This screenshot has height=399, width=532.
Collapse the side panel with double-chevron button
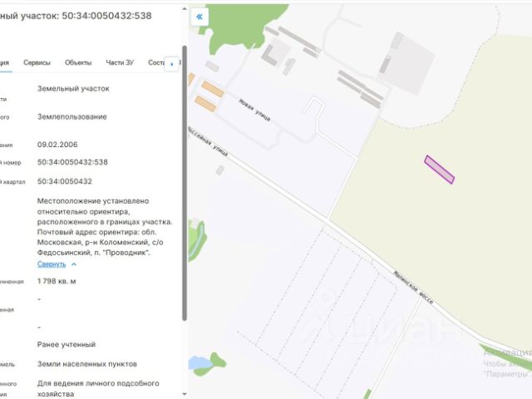199,17
